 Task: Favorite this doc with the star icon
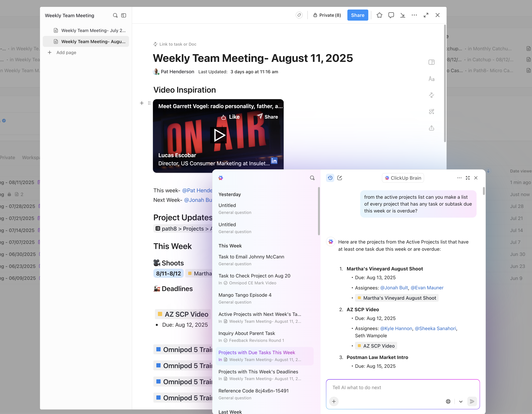click(x=379, y=15)
